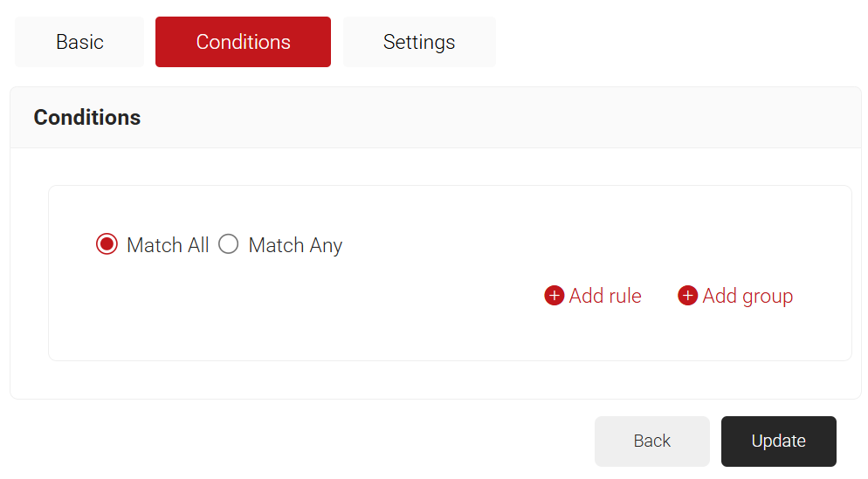Open the Settings tab
This screenshot has width=868, height=479.
[x=419, y=42]
